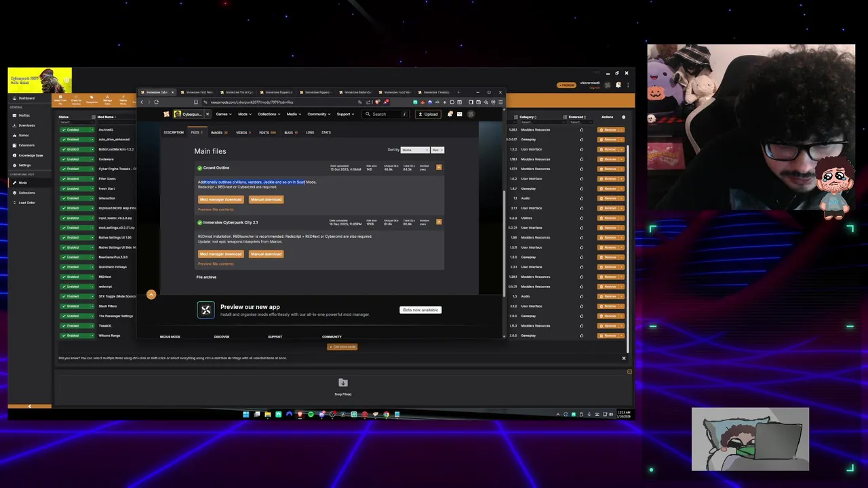Click the Nexus Mods search field
This screenshot has width=868, height=488.
pos(386,114)
